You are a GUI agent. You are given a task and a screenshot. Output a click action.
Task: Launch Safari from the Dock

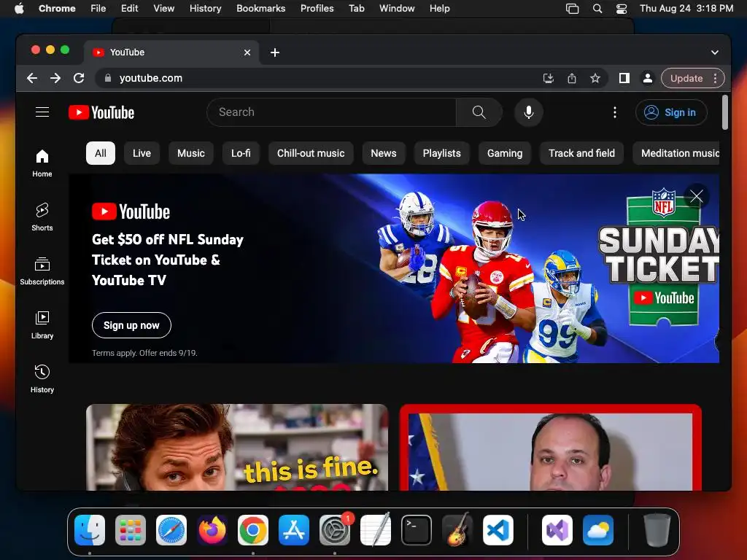[171, 529]
